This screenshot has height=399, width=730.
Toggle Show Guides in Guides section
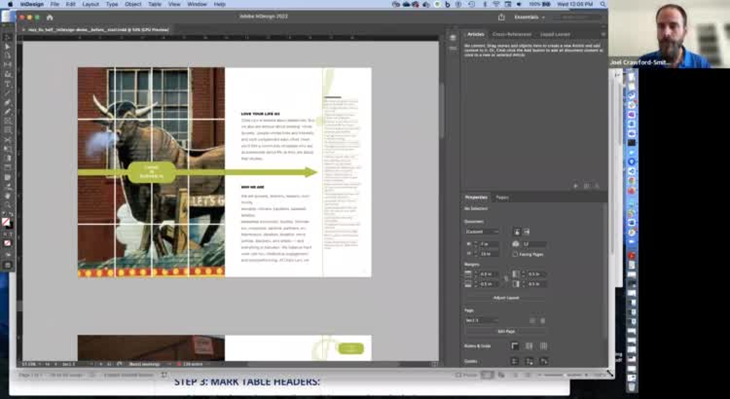[x=515, y=361]
